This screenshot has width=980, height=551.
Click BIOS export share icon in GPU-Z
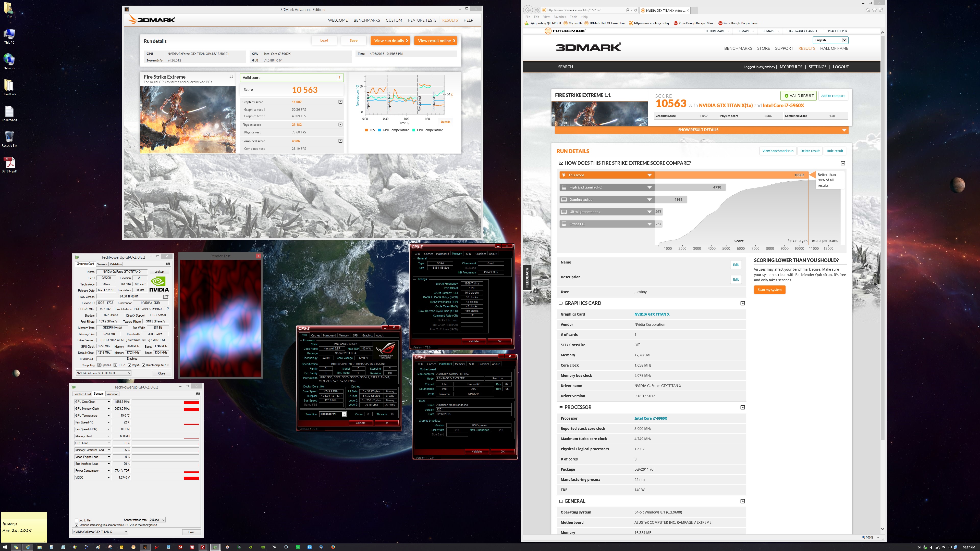click(x=165, y=297)
